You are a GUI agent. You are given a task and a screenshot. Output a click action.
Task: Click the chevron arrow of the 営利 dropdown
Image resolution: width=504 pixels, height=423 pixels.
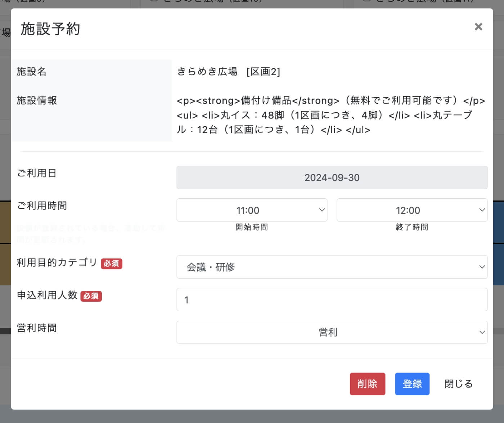(x=482, y=332)
